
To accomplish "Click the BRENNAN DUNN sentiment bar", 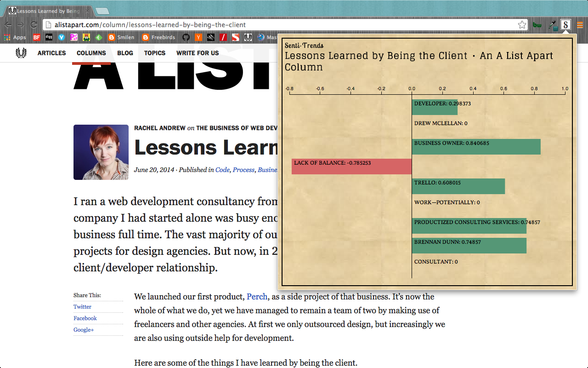I will (469, 246).
